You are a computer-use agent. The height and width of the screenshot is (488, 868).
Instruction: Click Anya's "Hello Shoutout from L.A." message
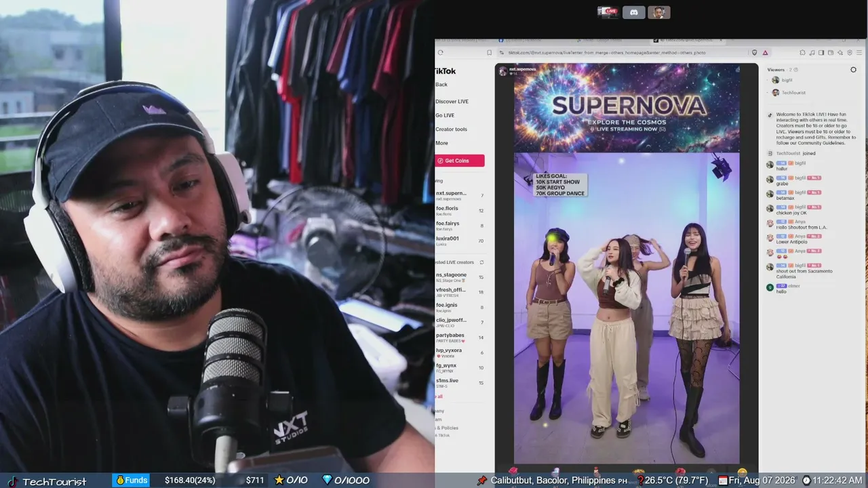(x=802, y=227)
